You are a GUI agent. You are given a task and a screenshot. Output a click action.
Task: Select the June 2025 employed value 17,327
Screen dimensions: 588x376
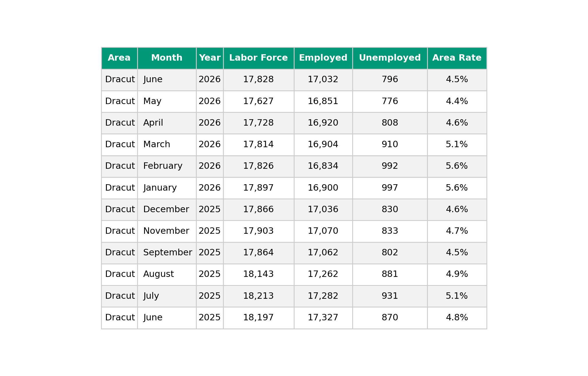tap(323, 318)
